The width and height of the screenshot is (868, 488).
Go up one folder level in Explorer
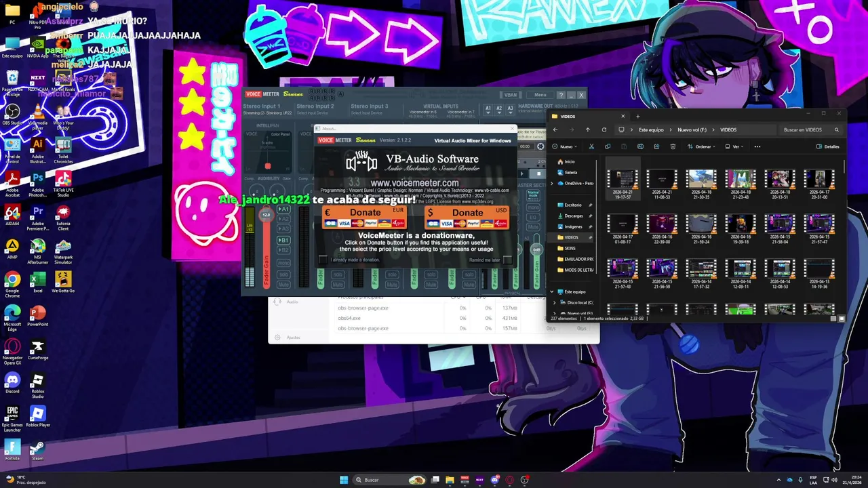tap(588, 129)
